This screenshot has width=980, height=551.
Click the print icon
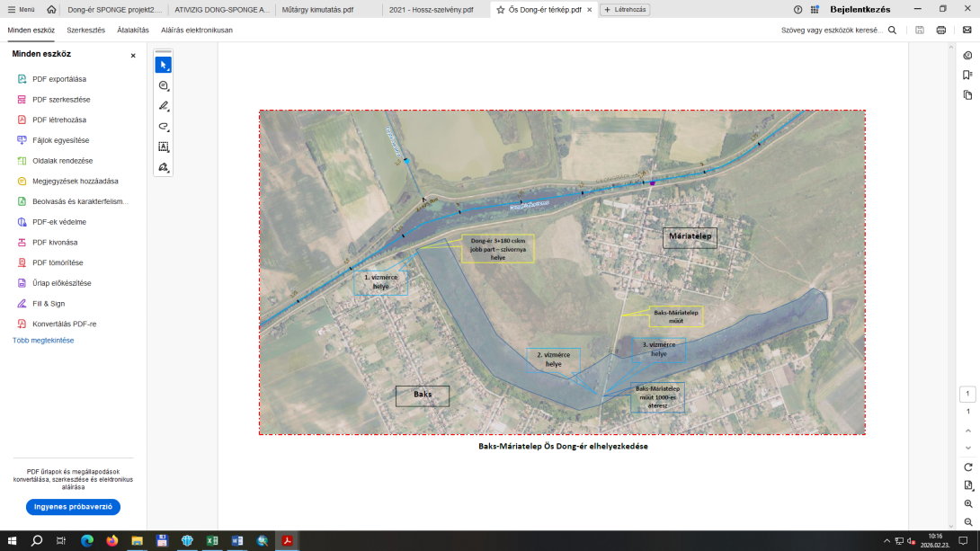tap(940, 30)
